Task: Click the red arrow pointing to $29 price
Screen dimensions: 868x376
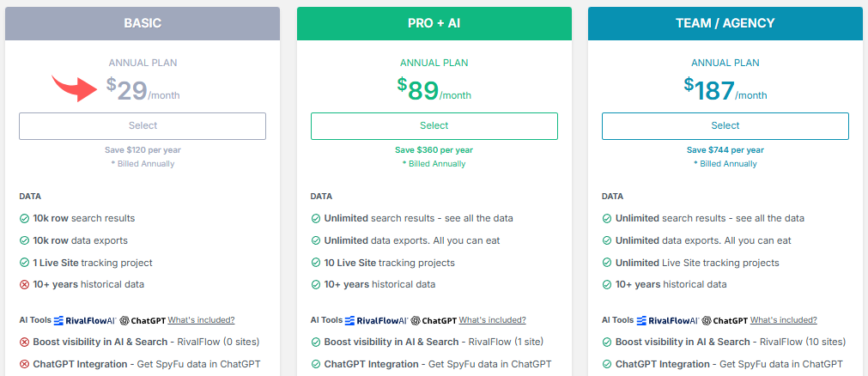Action: pyautogui.click(x=76, y=87)
